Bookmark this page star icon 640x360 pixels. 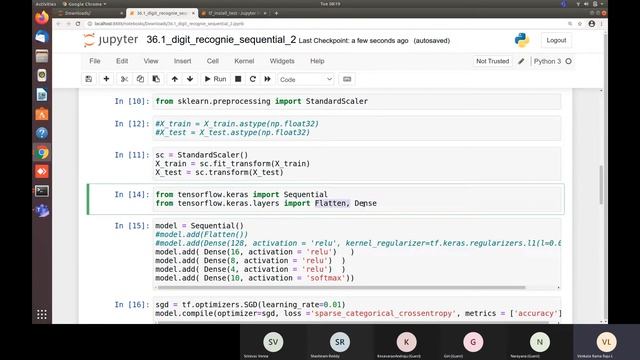coord(580,24)
